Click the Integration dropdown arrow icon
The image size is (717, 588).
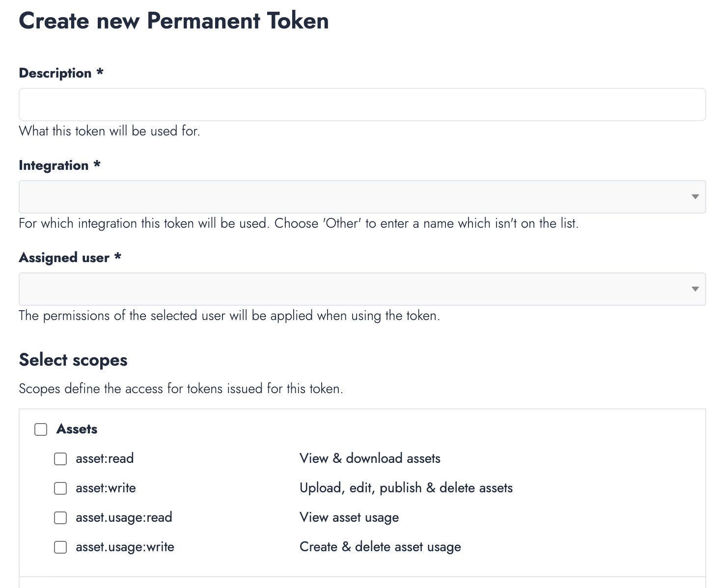point(695,197)
